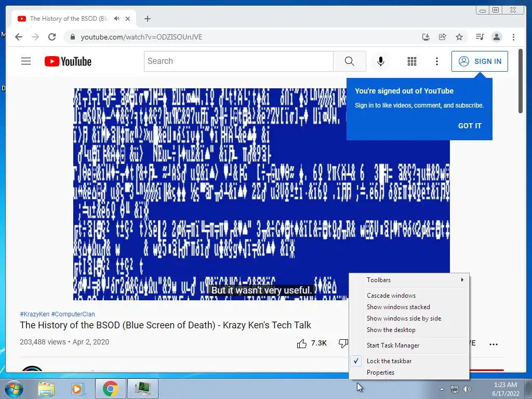Dismiss the popup with GOT IT

pyautogui.click(x=470, y=126)
